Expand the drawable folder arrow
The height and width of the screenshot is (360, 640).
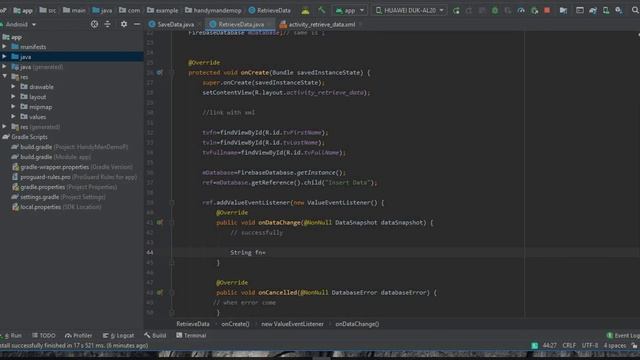(13, 87)
